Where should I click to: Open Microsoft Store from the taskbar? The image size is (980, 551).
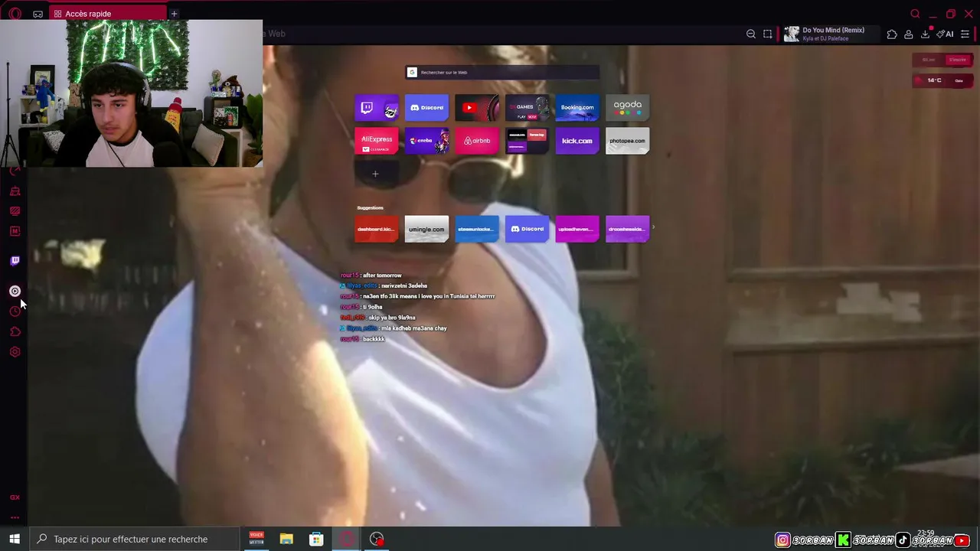[x=316, y=539]
